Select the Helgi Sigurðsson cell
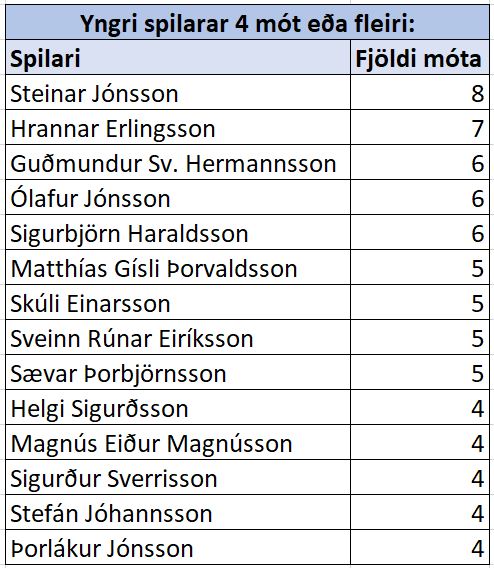 pos(178,408)
